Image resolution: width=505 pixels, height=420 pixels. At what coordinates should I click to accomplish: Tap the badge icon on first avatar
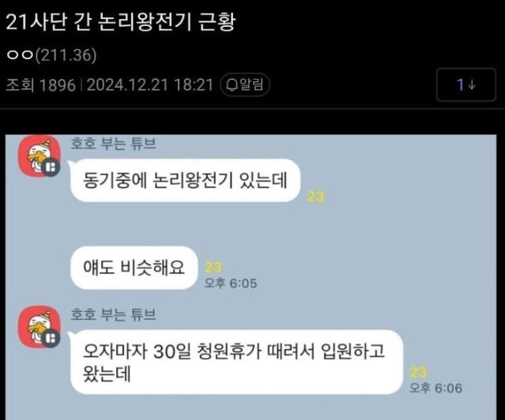click(x=51, y=167)
